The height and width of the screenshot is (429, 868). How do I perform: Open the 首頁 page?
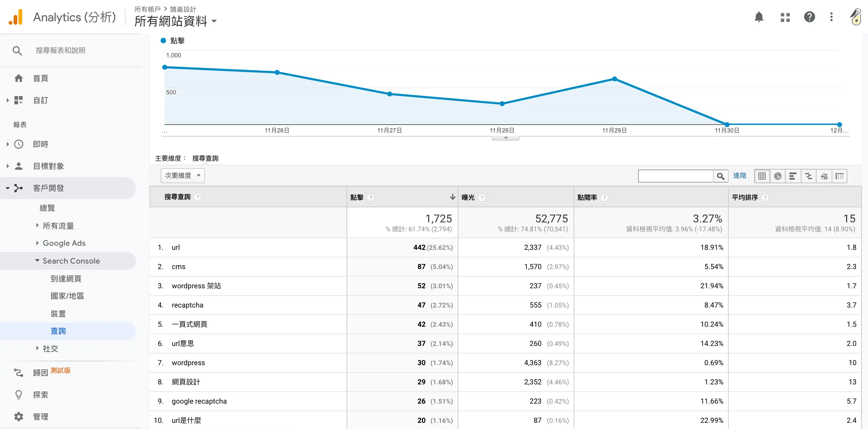pyautogui.click(x=40, y=78)
